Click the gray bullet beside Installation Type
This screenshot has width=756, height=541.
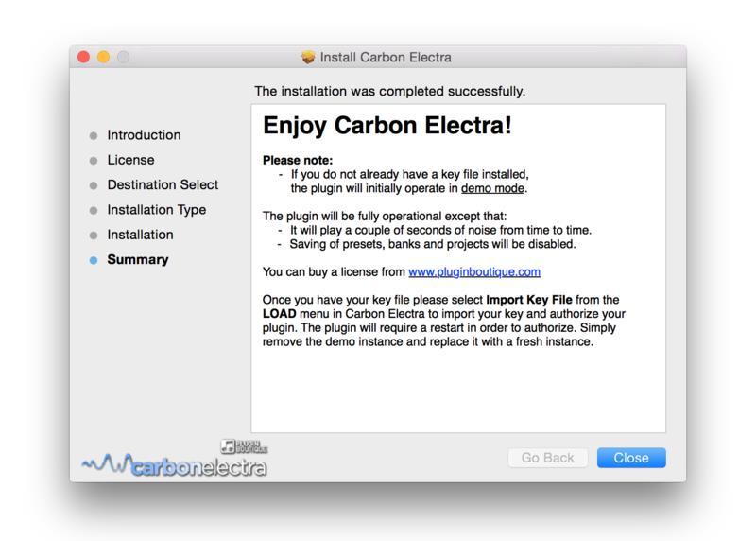pos(94,210)
